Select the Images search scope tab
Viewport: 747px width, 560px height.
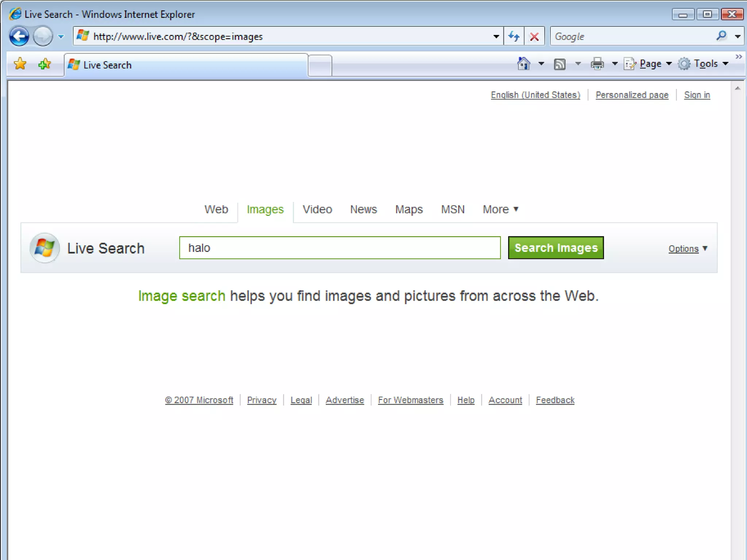point(265,210)
